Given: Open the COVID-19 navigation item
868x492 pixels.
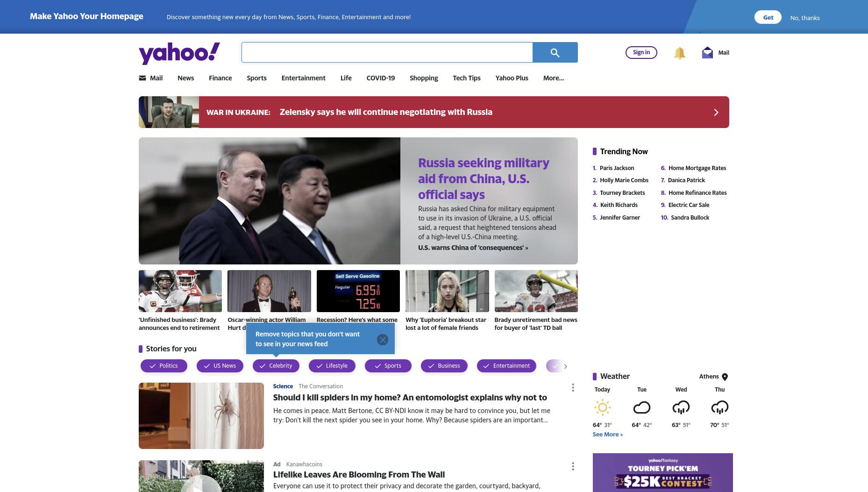Looking at the screenshot, I should tap(380, 78).
